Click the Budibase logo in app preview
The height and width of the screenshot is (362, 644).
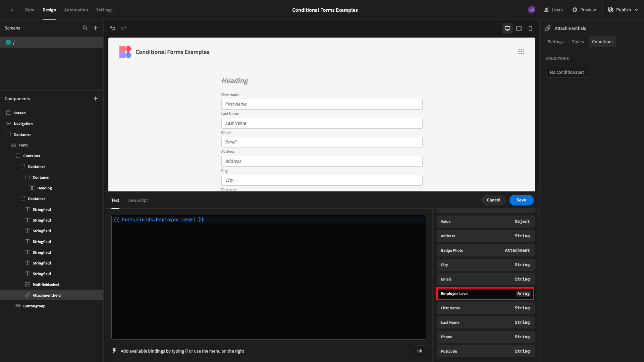point(125,52)
